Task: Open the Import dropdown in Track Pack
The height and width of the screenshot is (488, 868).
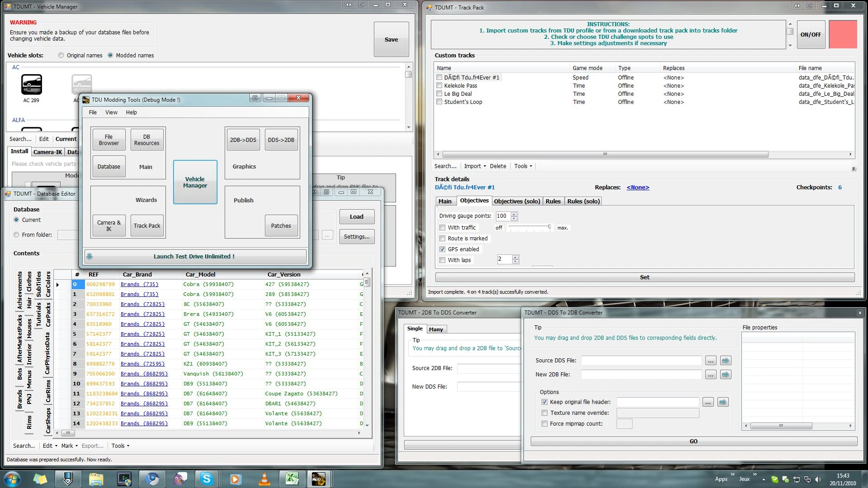Action: click(474, 166)
